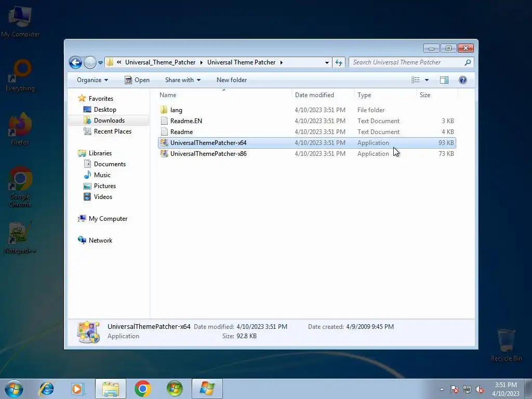Viewport: 532px width, 399px height.
Task: Click the network tray icon
Action: pyautogui.click(x=467, y=390)
